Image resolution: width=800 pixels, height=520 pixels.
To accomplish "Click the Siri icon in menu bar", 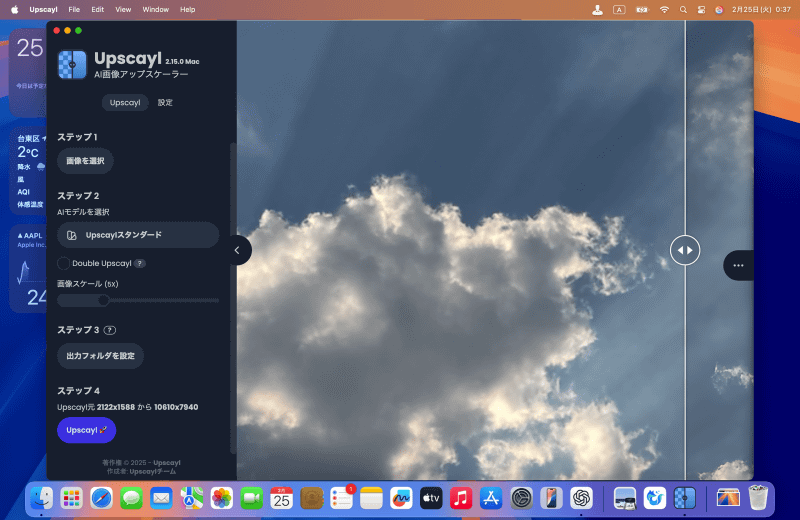I will pos(719,9).
